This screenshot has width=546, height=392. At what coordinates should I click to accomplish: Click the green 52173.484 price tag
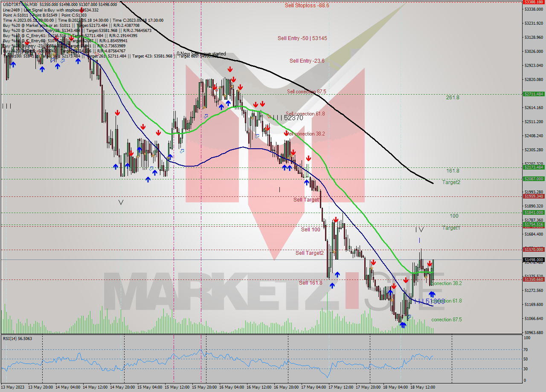pos(534,167)
